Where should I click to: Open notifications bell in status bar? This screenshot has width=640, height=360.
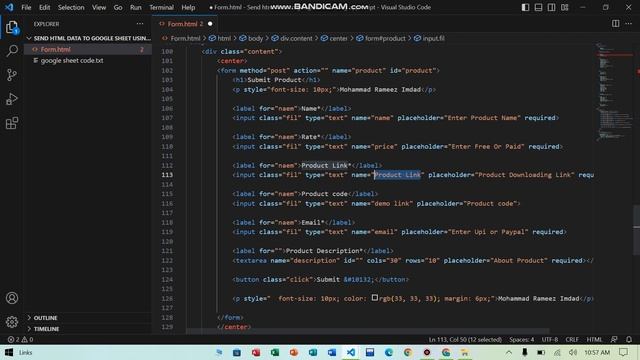click(629, 340)
